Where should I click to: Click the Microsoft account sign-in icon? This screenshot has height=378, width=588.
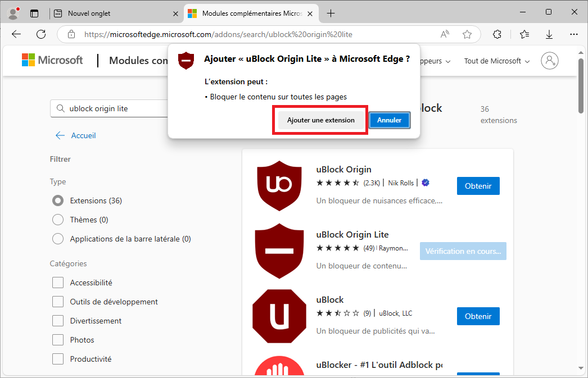coord(549,61)
